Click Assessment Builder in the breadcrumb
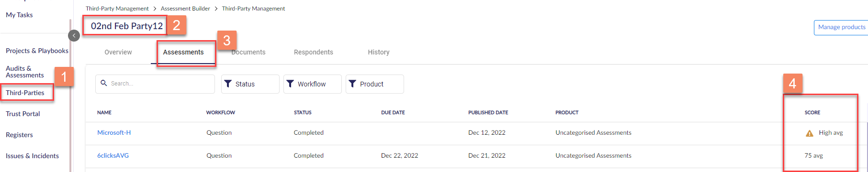 pyautogui.click(x=185, y=9)
